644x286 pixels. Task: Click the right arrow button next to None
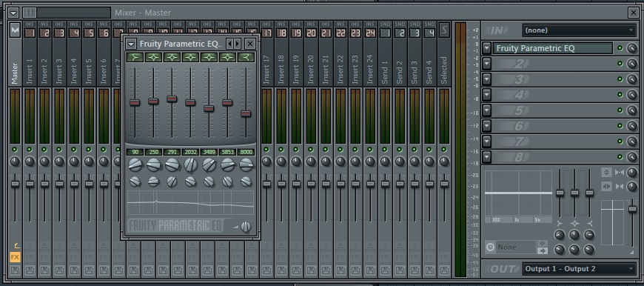click(542, 250)
